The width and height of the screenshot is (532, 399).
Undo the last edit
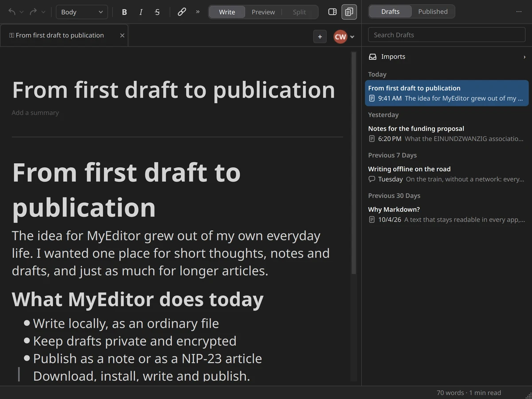12,12
